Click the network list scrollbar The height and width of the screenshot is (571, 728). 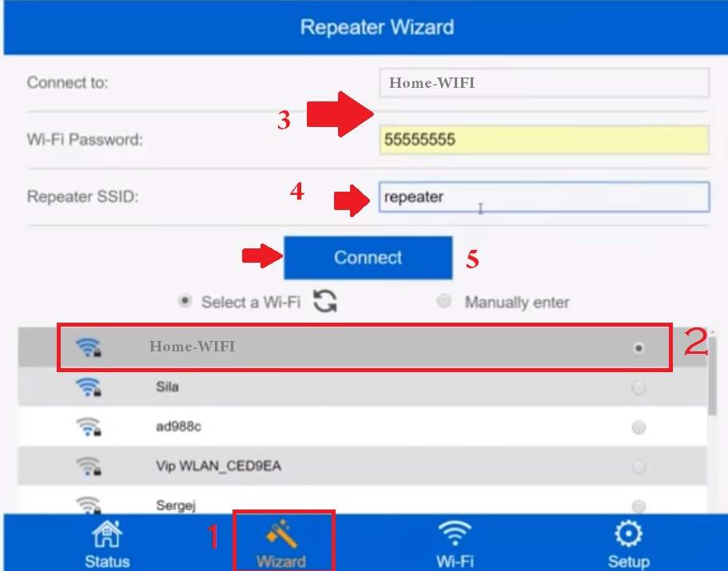pos(712,375)
